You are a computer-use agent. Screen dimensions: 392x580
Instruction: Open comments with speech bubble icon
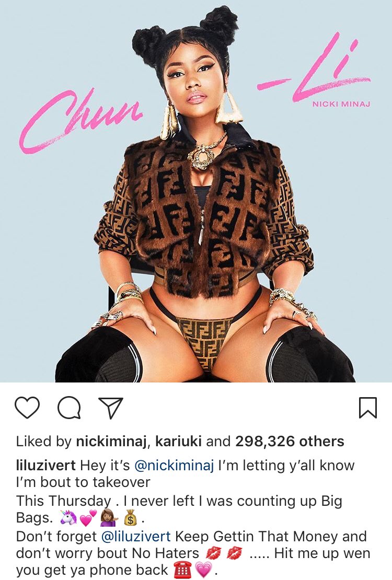coord(69,408)
